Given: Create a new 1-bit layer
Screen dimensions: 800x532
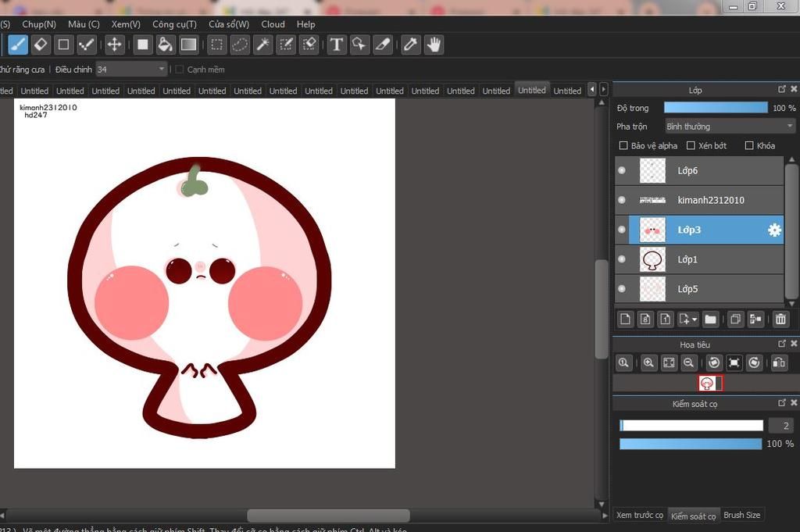Looking at the screenshot, I should pos(665,320).
